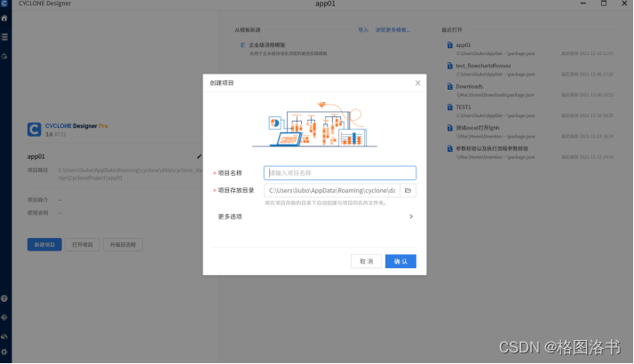Viewport: 634px width, 364px height.
Task: Click the file icon next to Downloads
Action: (449, 86)
